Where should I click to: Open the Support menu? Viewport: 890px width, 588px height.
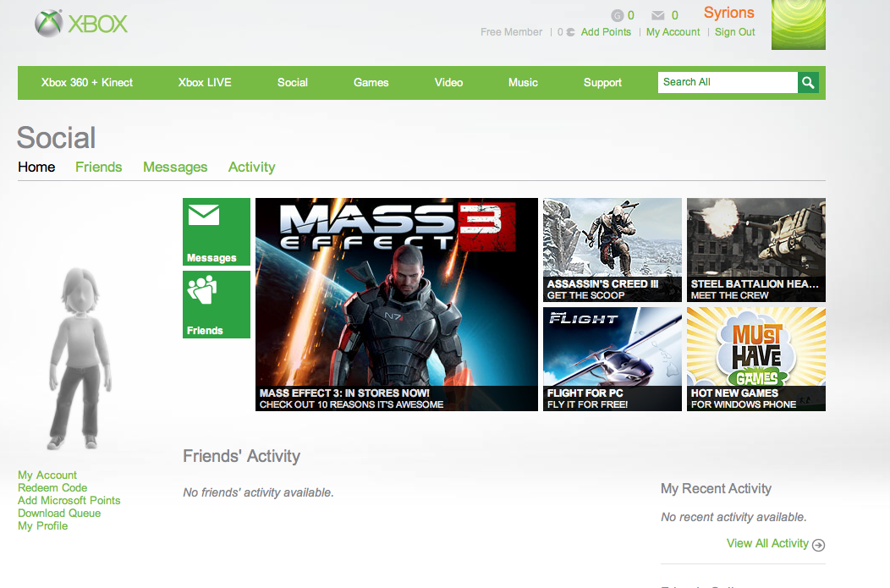pyautogui.click(x=603, y=83)
